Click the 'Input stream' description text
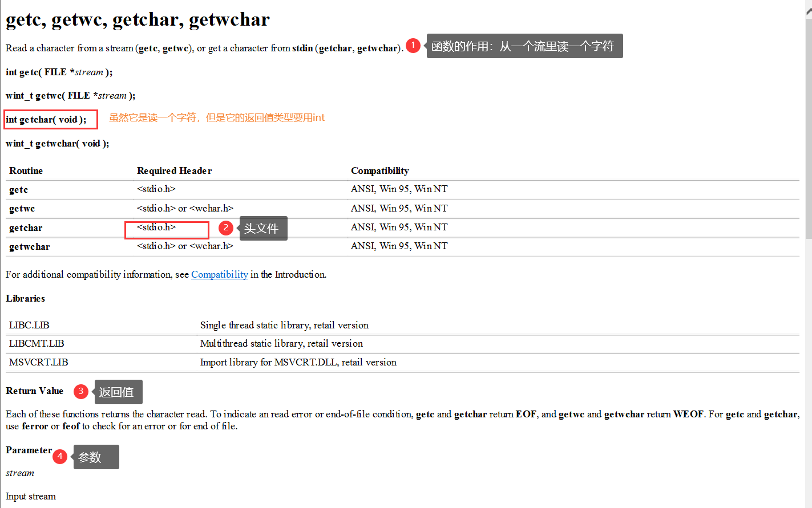 pos(31,497)
